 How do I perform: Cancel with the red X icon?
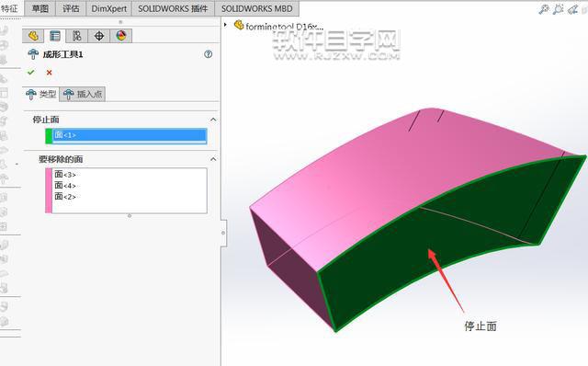pos(49,73)
